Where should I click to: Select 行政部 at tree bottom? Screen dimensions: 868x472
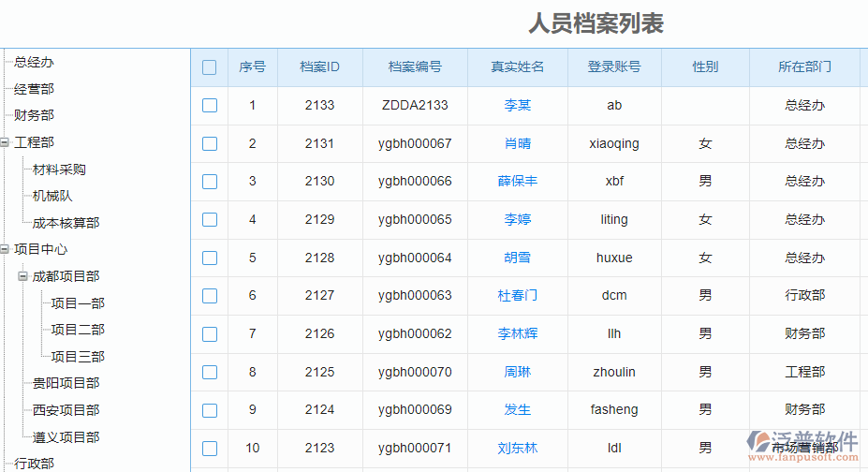tap(34, 464)
